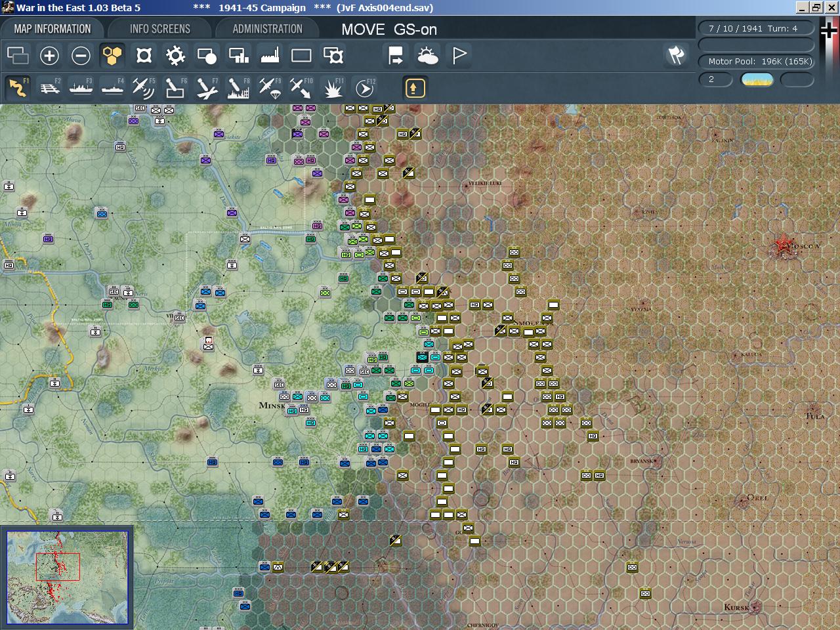This screenshot has width=840, height=630.
Task: Click the yellow up-arrow icon
Action: pyautogui.click(x=415, y=87)
